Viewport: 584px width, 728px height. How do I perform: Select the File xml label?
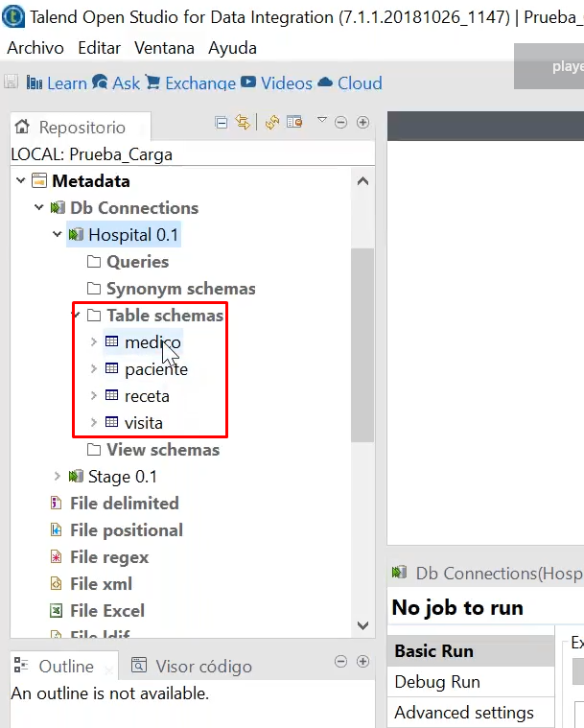[102, 584]
